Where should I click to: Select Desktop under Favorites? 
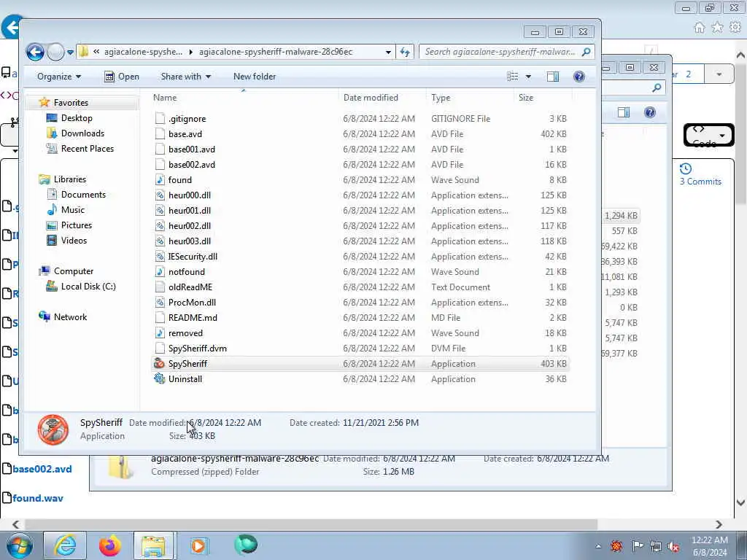tap(76, 117)
